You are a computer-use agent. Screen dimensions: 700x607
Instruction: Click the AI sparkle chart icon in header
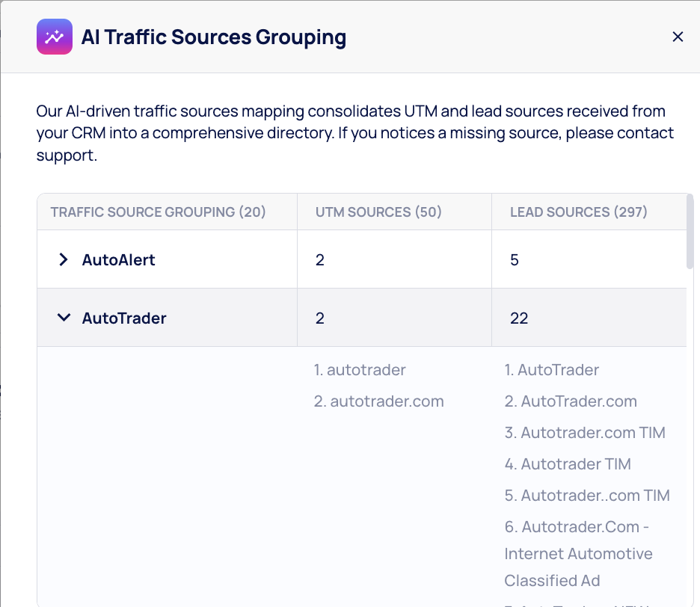click(55, 37)
